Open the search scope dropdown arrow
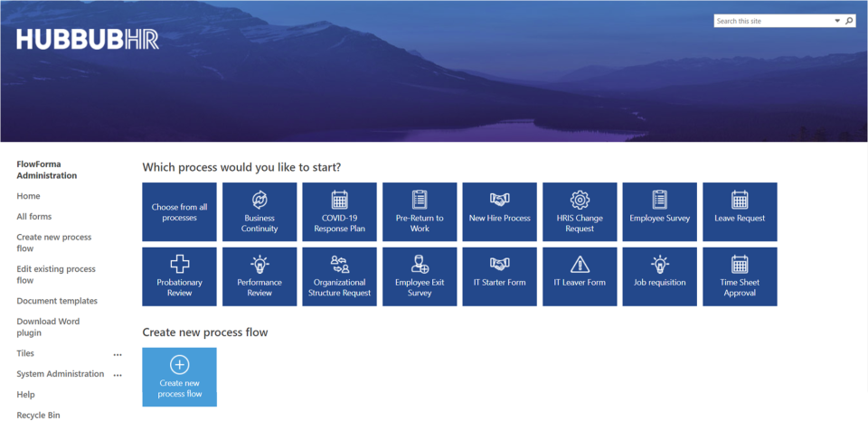 (837, 21)
